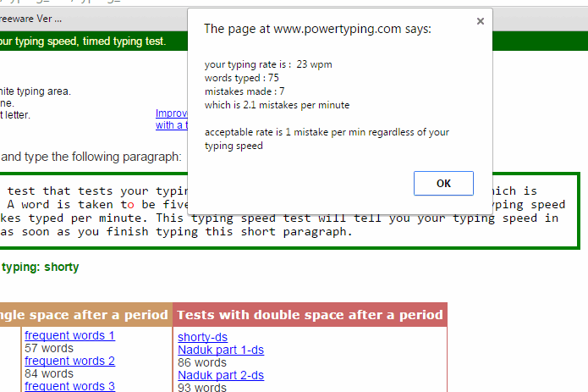This screenshot has width=588, height=392.
Task: Click OK in the typing result dialog
Action: (x=443, y=183)
